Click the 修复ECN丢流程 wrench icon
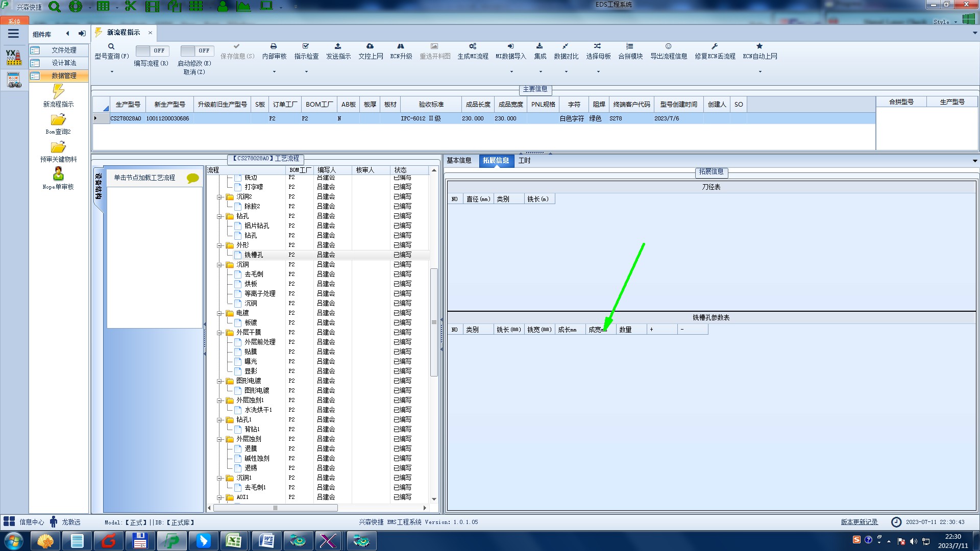 coord(715,46)
